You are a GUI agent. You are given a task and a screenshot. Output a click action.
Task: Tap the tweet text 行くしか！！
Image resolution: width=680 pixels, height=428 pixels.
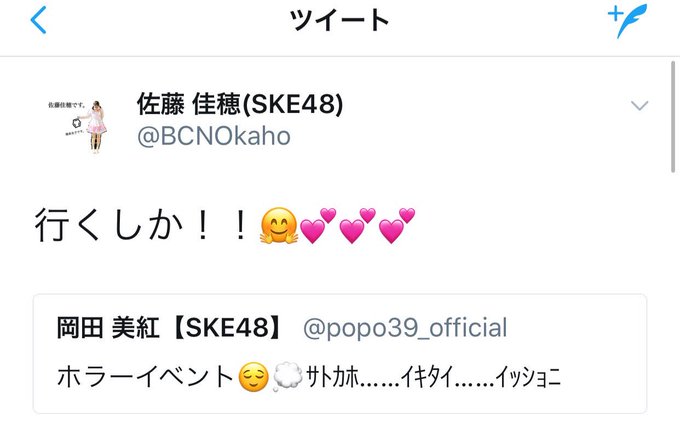[141, 225]
